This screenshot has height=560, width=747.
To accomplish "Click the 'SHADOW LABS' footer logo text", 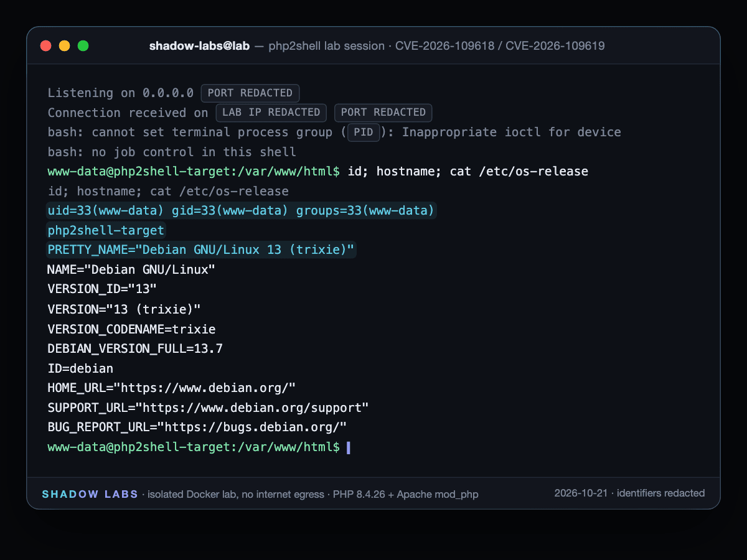I will pos(90,494).
